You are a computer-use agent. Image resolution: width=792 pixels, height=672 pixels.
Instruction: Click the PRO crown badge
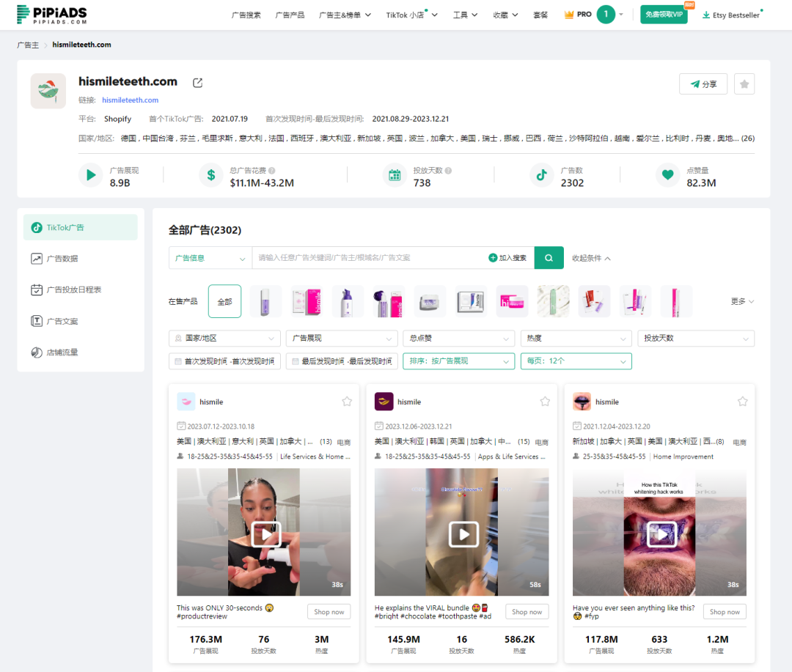pos(577,15)
